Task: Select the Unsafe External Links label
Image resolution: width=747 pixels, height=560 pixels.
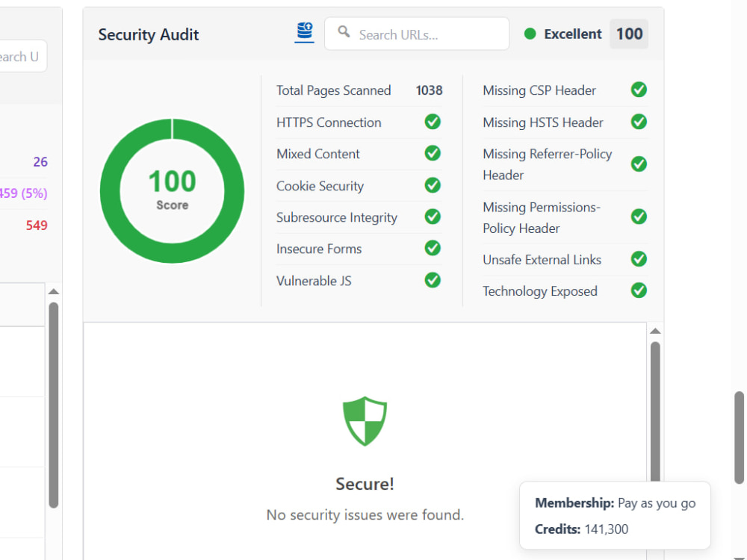Action: (542, 260)
